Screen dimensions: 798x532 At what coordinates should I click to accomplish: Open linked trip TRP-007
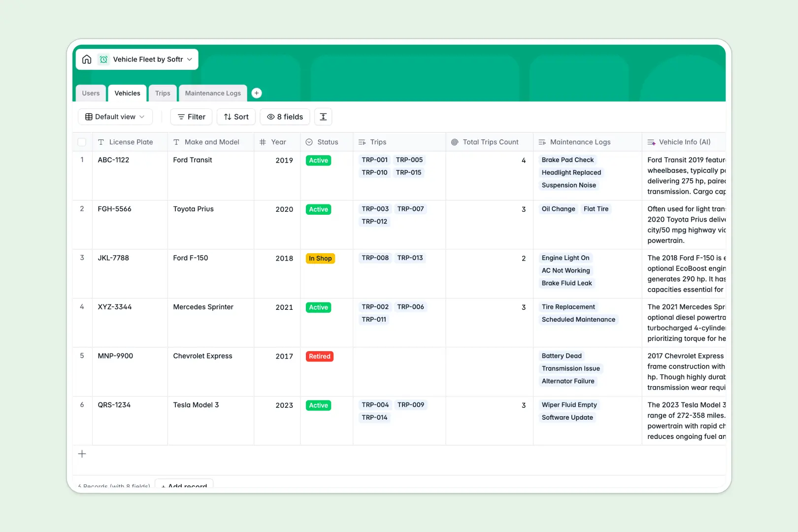click(x=410, y=209)
